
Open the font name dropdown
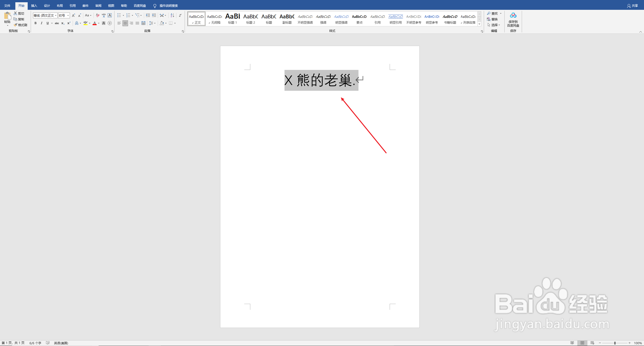[x=56, y=15]
